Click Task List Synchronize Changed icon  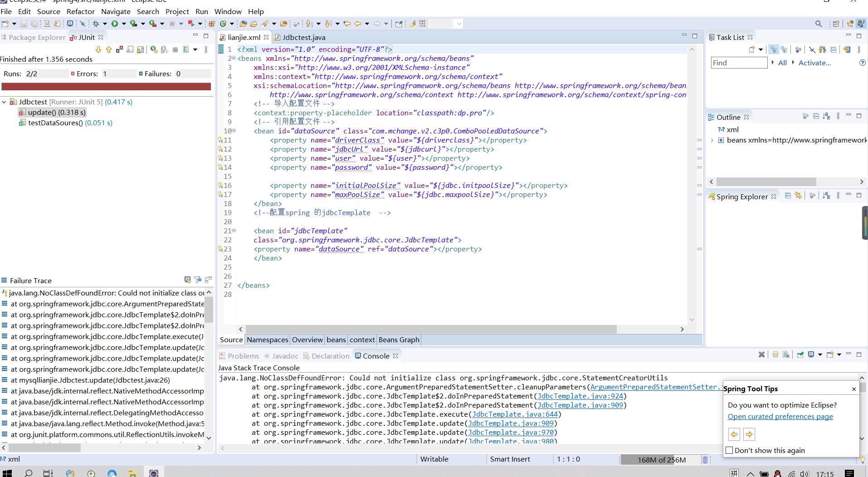(x=847, y=49)
